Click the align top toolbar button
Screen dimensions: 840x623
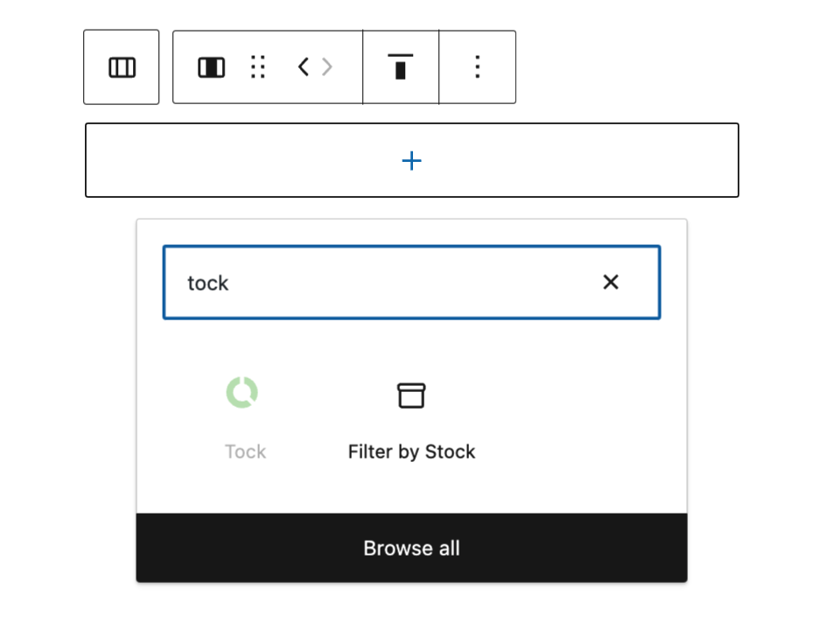pos(401,67)
